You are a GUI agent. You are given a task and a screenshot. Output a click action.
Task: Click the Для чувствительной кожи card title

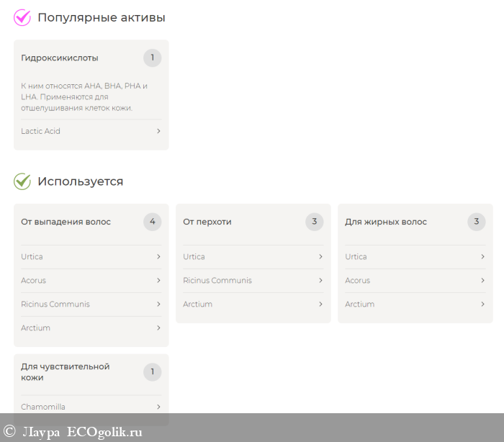pos(66,371)
